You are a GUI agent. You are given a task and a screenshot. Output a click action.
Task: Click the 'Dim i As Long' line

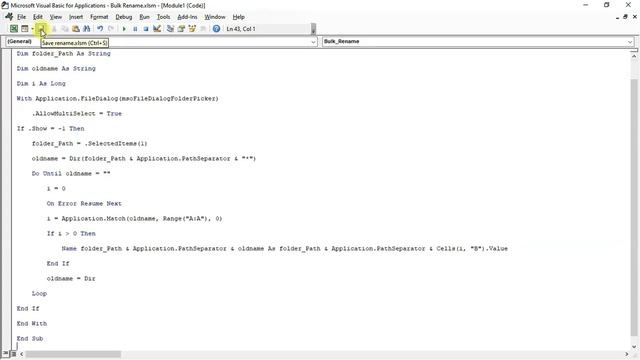41,83
